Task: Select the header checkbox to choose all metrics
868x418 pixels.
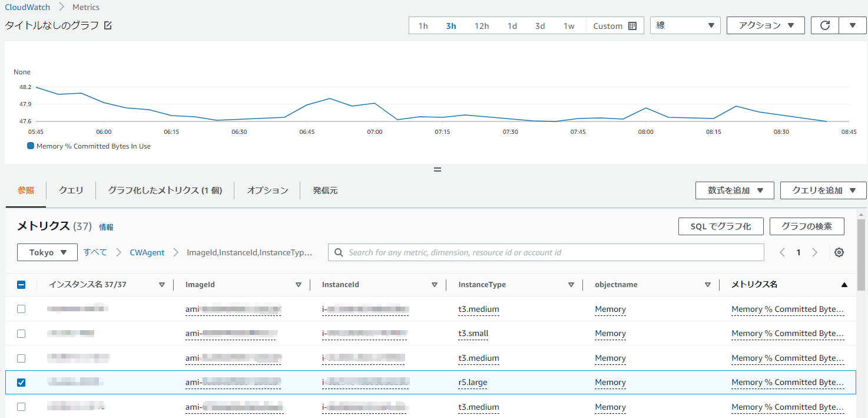Action: 21,284
